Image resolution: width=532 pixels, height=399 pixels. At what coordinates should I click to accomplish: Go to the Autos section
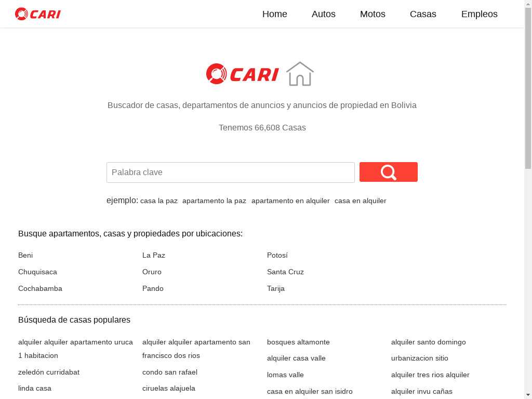(x=323, y=14)
